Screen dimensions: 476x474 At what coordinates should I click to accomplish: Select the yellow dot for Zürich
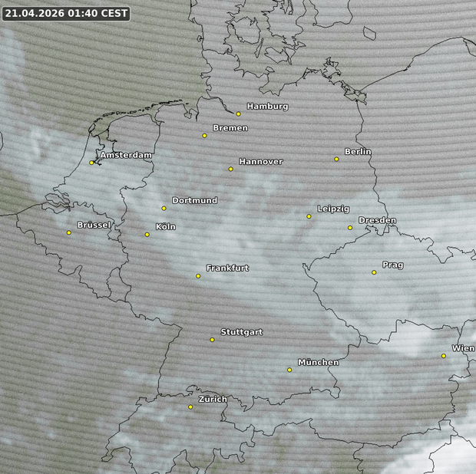(190, 407)
